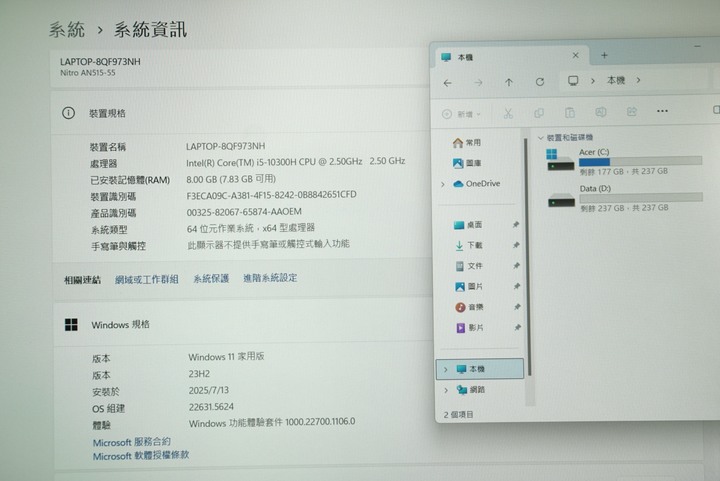Unpin 下載 via its pin icon
Image resolution: width=720 pixels, height=481 pixels.
point(517,245)
